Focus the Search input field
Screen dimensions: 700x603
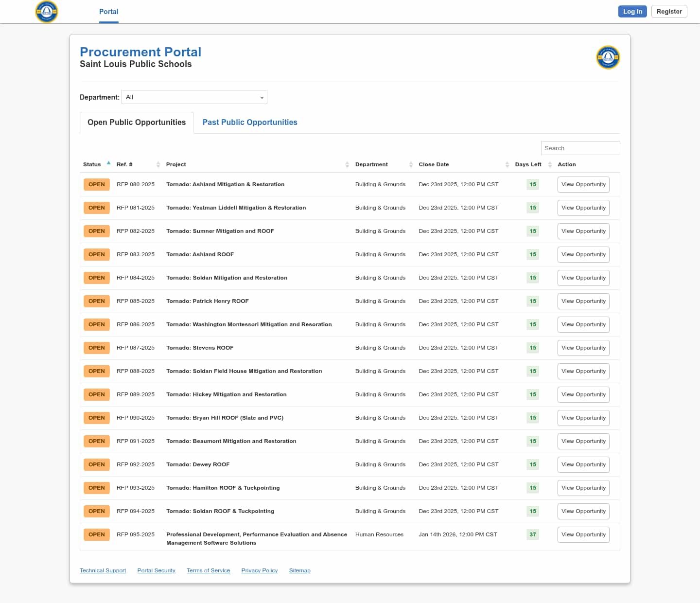pos(580,148)
